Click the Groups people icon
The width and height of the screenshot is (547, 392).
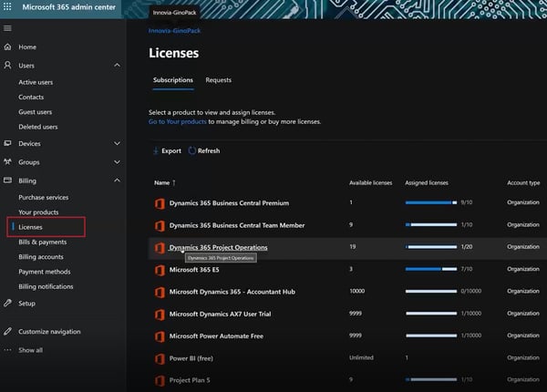[7, 162]
